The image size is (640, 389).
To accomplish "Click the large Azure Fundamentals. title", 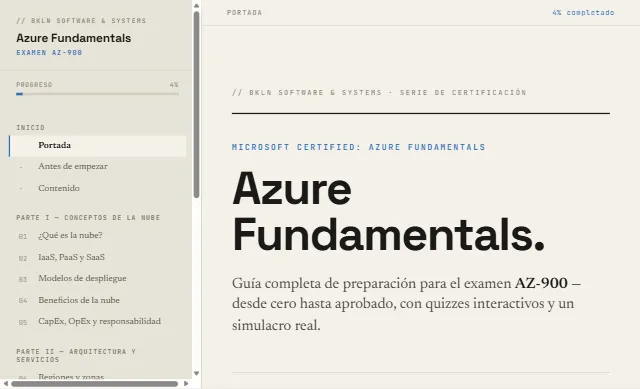I will (x=388, y=211).
